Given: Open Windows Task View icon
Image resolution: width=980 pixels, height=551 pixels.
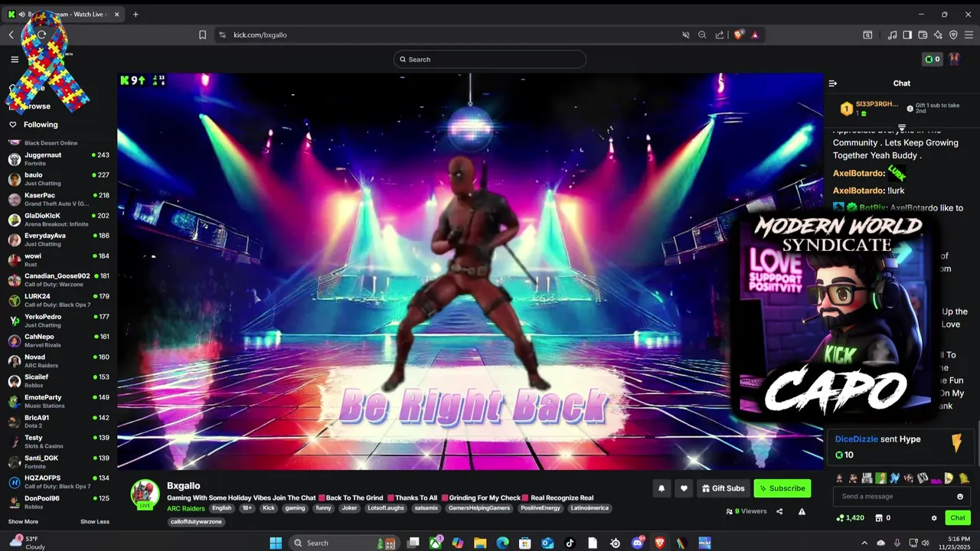Looking at the screenshot, I should pyautogui.click(x=413, y=543).
